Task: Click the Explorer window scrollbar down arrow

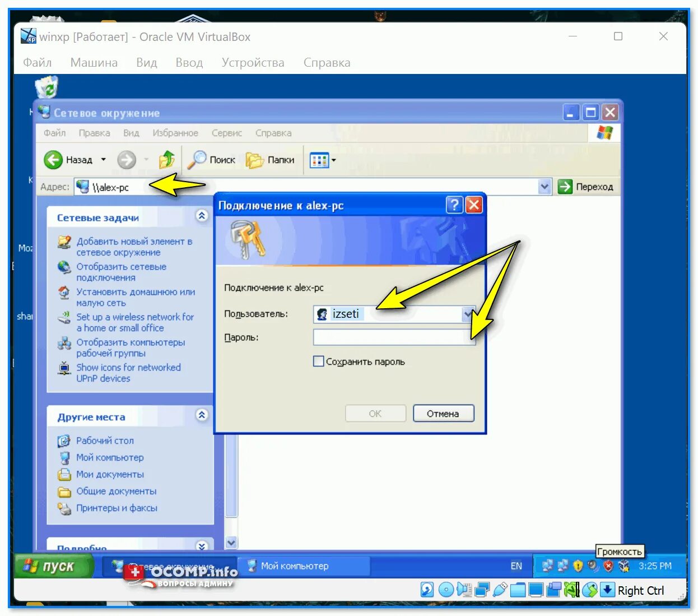Action: tap(231, 543)
